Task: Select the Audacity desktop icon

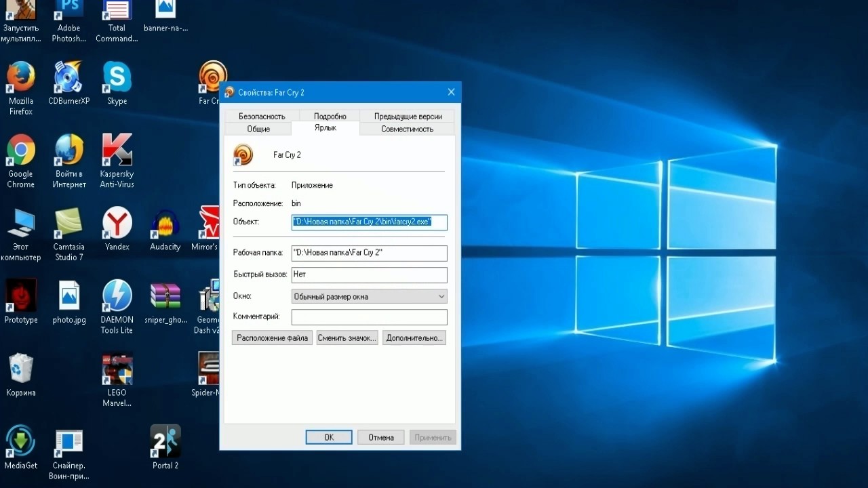Action: click(x=165, y=229)
